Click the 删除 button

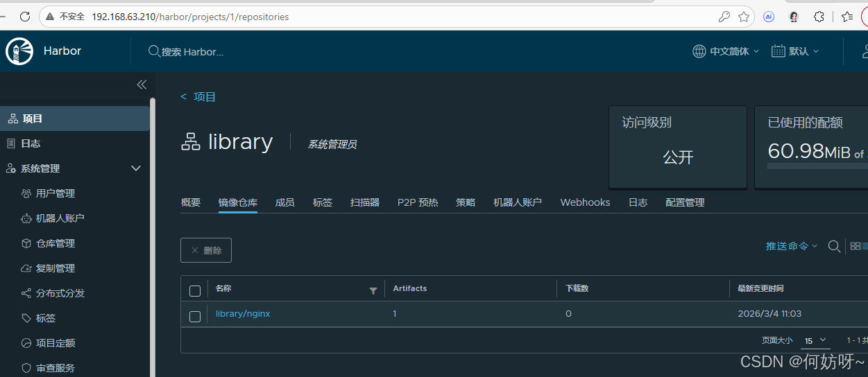coord(206,250)
